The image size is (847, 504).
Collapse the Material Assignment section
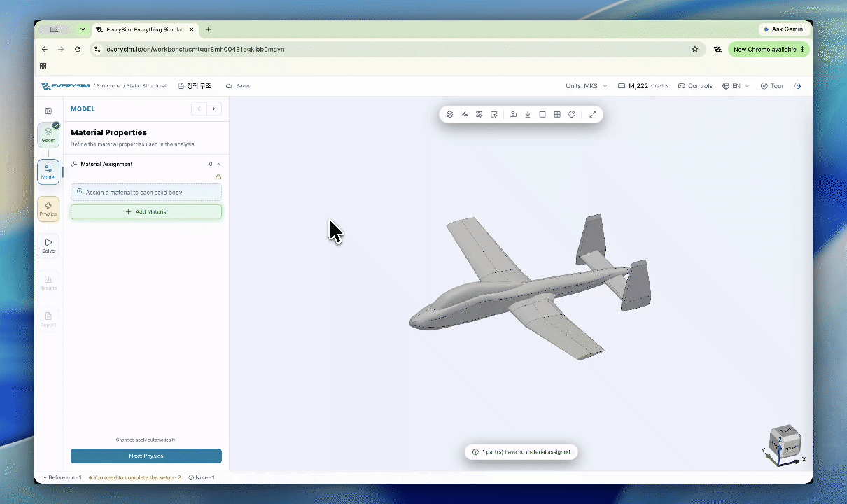tap(218, 164)
